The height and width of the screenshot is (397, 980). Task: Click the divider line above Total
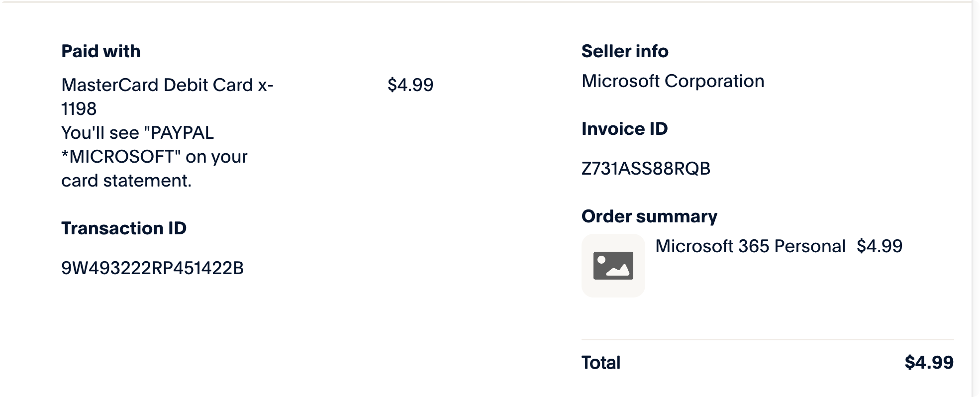(x=767, y=340)
